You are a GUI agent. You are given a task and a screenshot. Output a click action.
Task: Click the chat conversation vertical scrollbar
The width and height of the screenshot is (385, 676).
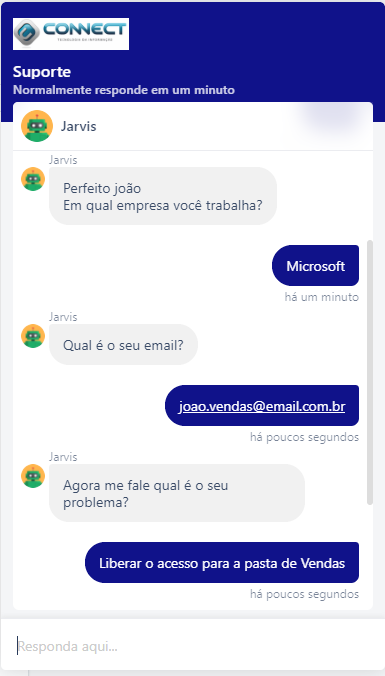(x=369, y=372)
